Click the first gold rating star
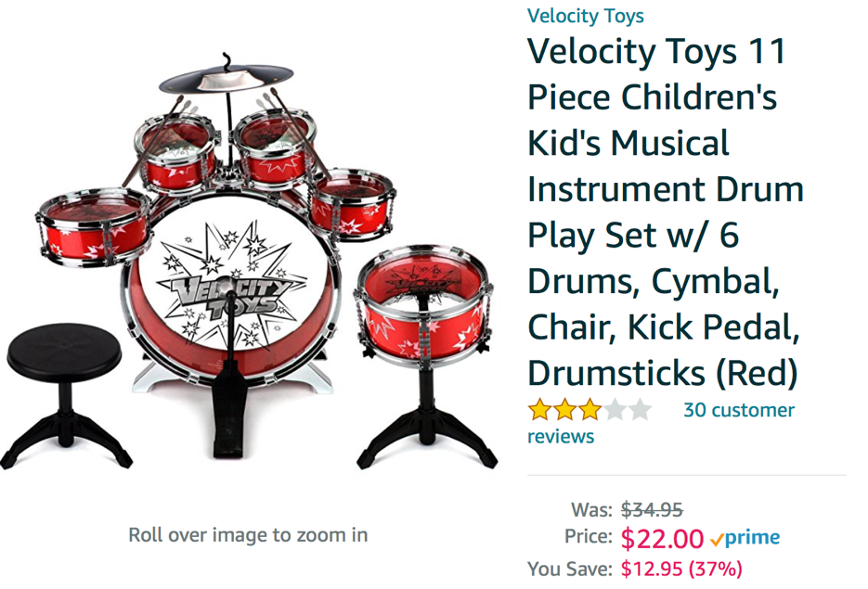Viewport: 868px width, 589px height. pyautogui.click(x=539, y=410)
